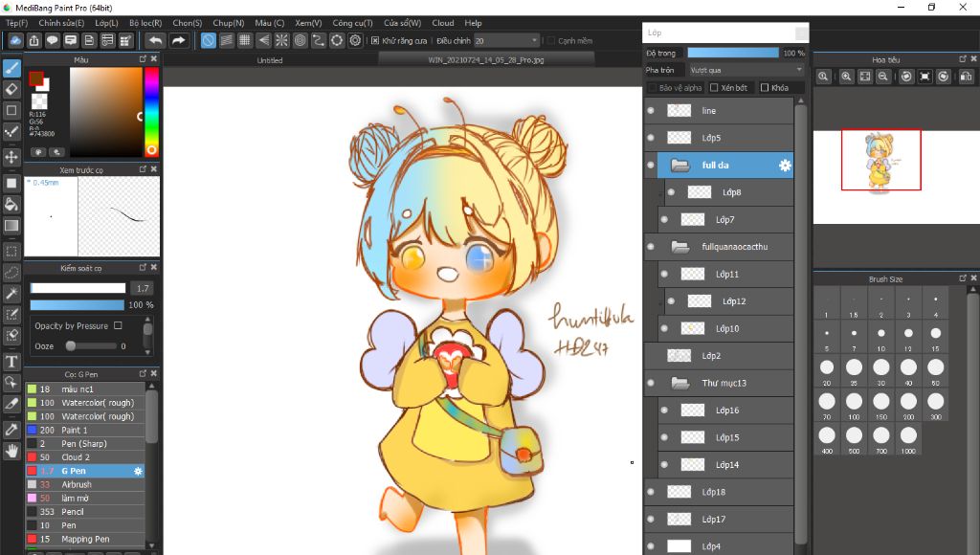The image size is (980, 555).
Task: Open the Pha trộn blend mode dropdown
Action: pos(746,70)
